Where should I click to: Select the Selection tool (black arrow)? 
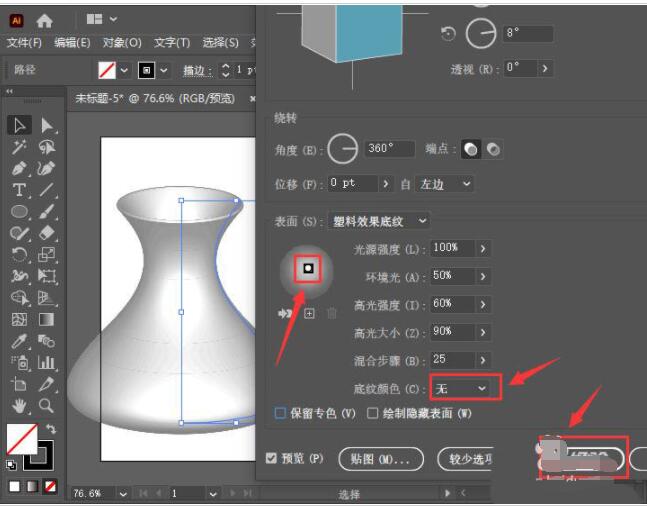pos(19,125)
